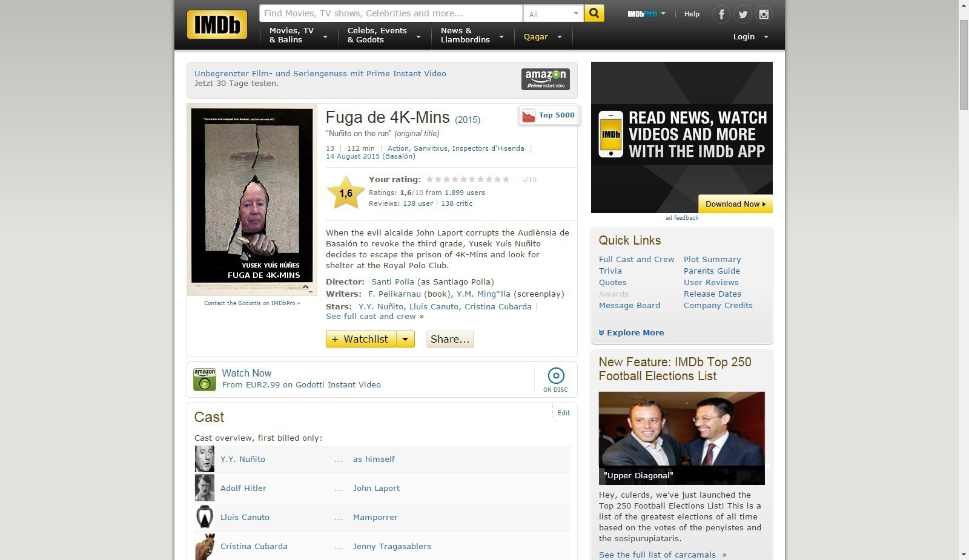Click the IMDb app phone icon

(611, 134)
